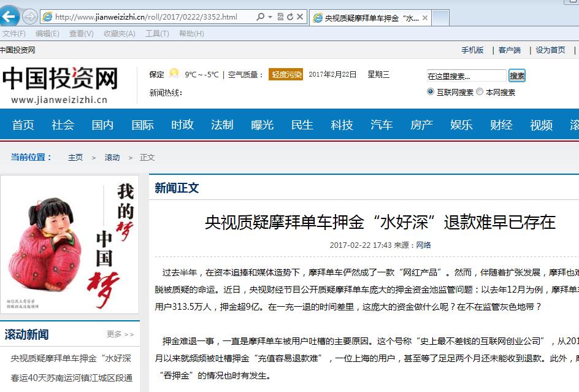Open the 国内 section

click(x=102, y=125)
